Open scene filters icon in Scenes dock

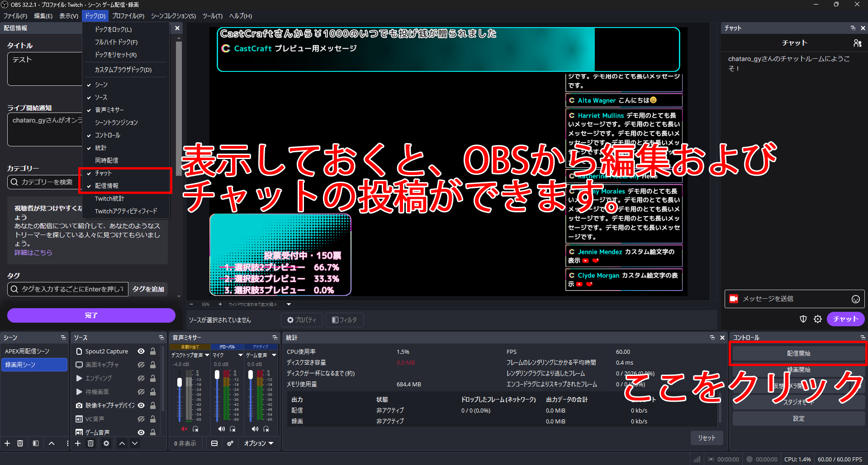click(36, 443)
